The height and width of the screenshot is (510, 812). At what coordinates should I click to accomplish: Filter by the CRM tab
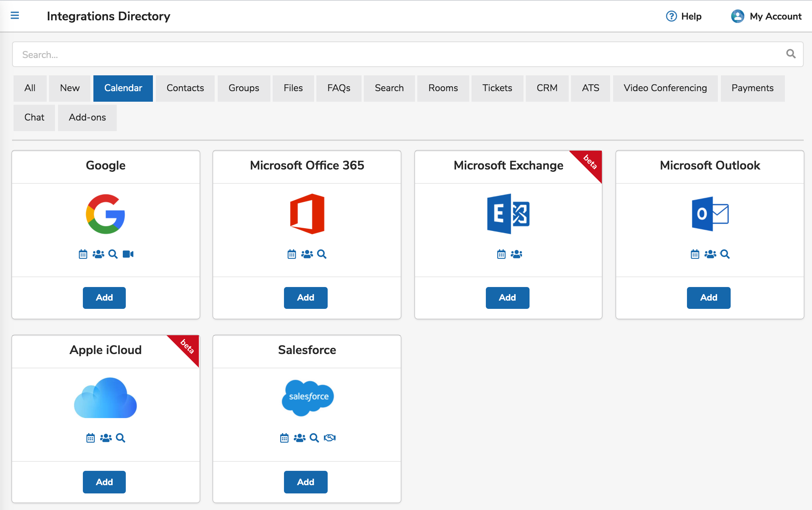[547, 88]
